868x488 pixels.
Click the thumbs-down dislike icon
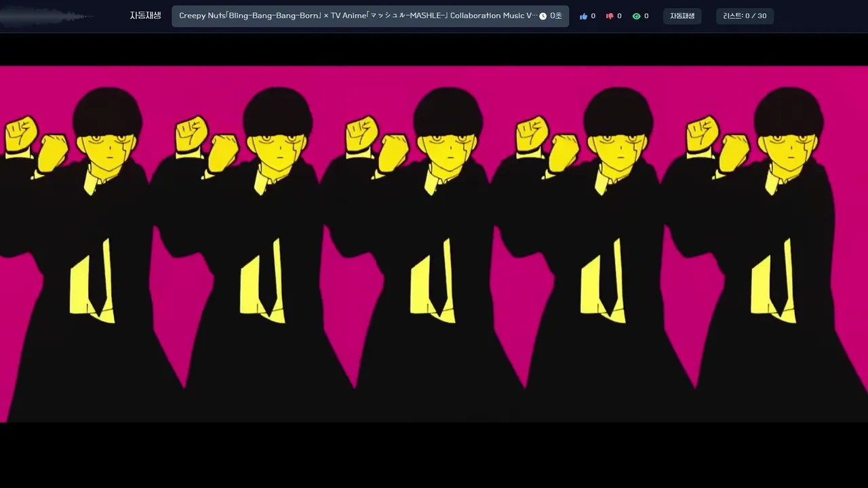coord(610,16)
